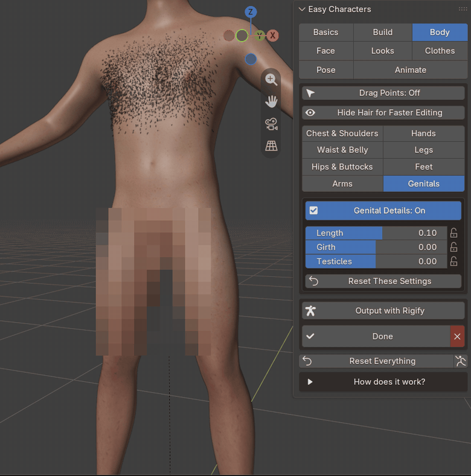Click the Testicles slider
Viewport: 471px width, 476px height.
point(376,261)
